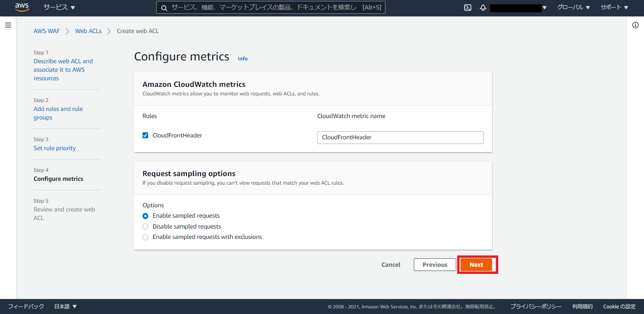Open Web ACLs breadcrumb link
The image size is (644, 314).
(88, 31)
